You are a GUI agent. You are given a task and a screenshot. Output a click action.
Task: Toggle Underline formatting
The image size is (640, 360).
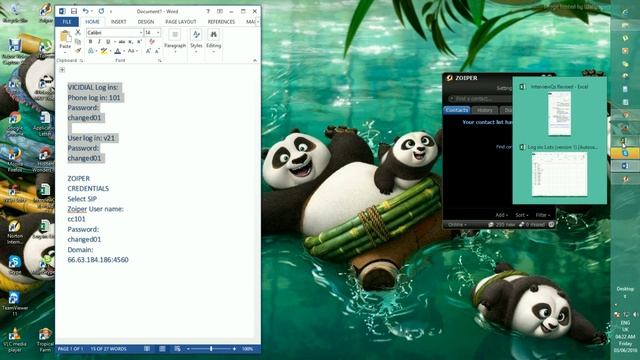(108, 42)
